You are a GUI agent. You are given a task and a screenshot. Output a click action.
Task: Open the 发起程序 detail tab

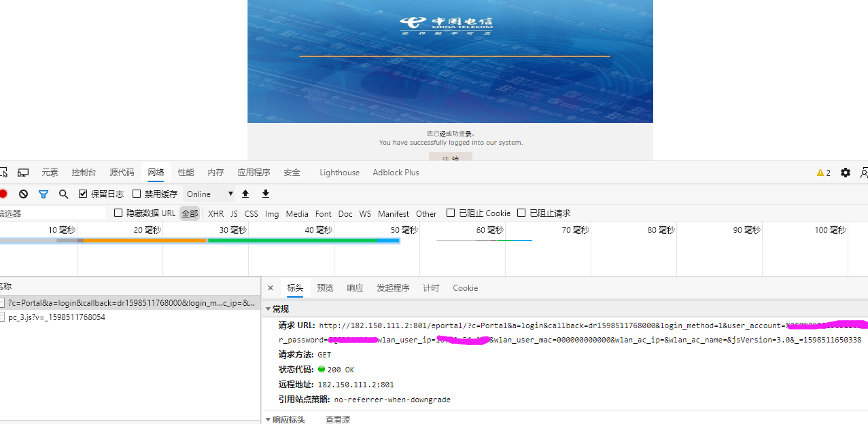(393, 288)
